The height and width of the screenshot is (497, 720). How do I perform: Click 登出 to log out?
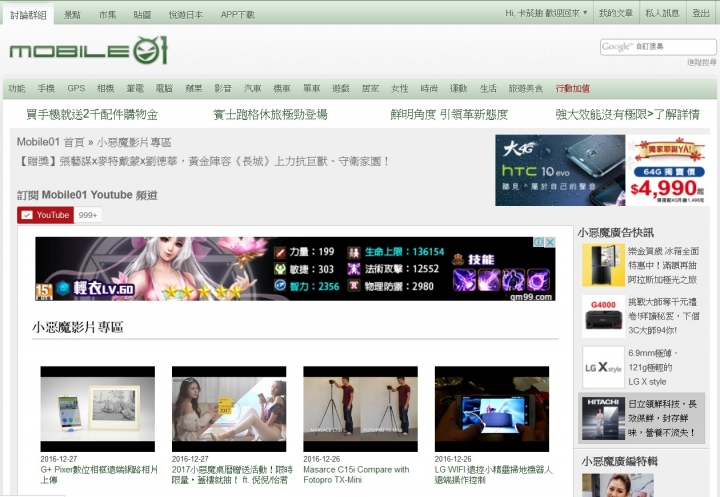tap(701, 13)
